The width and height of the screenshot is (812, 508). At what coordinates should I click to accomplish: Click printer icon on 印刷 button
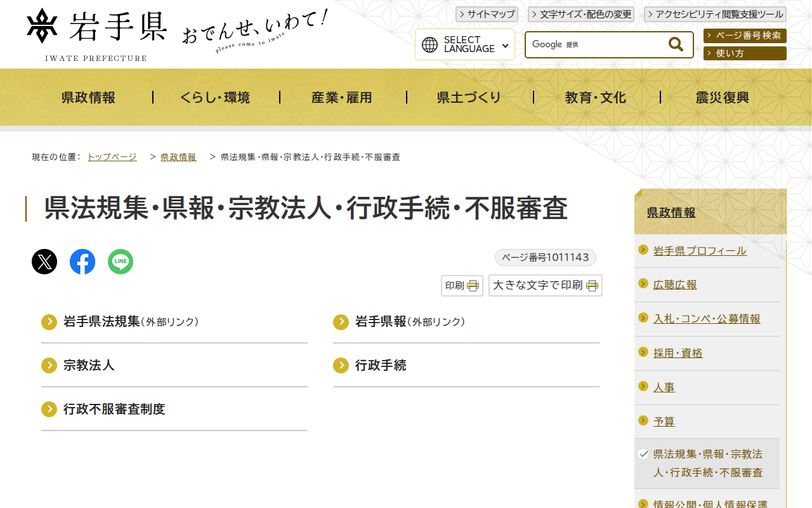473,286
